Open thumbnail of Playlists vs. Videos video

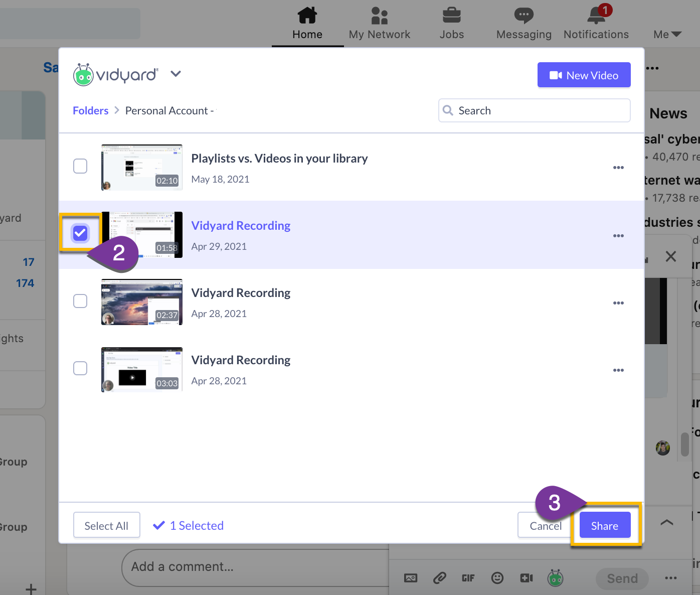click(x=142, y=168)
